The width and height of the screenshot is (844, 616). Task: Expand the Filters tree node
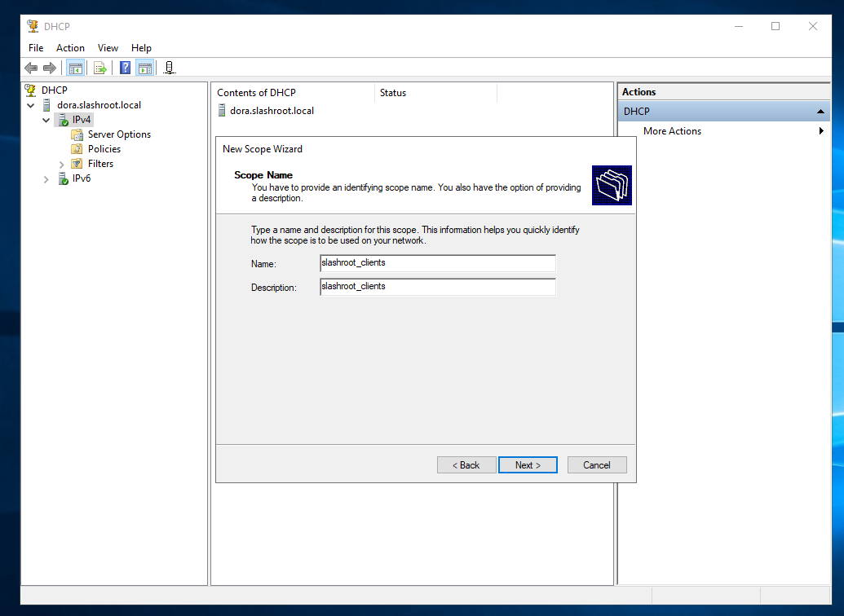click(61, 165)
